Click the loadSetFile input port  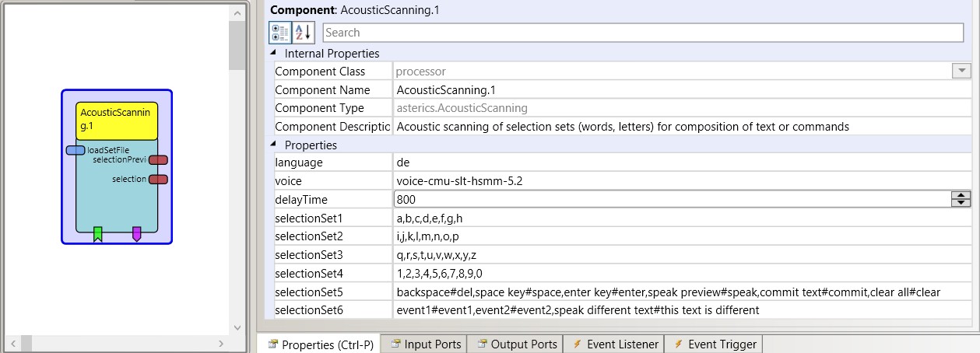(x=76, y=150)
